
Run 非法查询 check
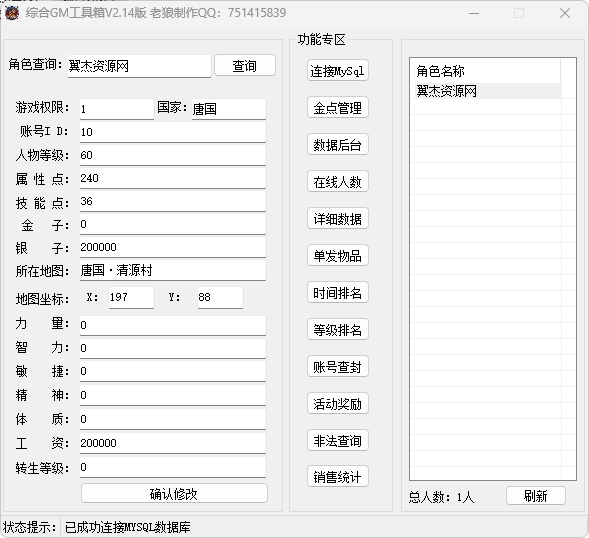point(337,440)
